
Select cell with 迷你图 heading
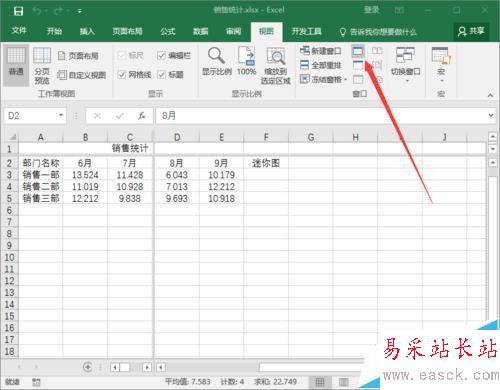tap(266, 163)
